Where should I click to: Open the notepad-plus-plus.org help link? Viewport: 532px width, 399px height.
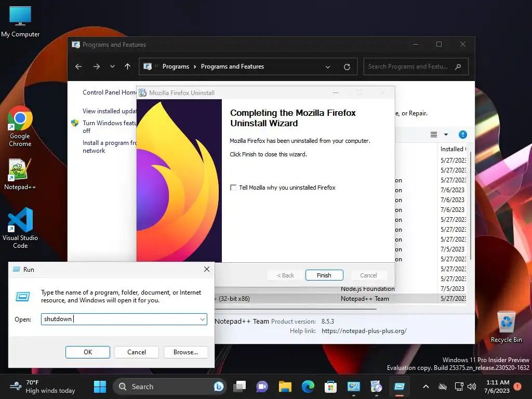(x=364, y=331)
